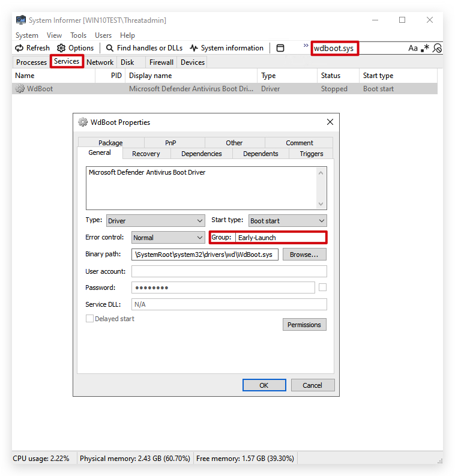Switch to the Devices tab
This screenshot has height=476, width=455.
pos(193,62)
